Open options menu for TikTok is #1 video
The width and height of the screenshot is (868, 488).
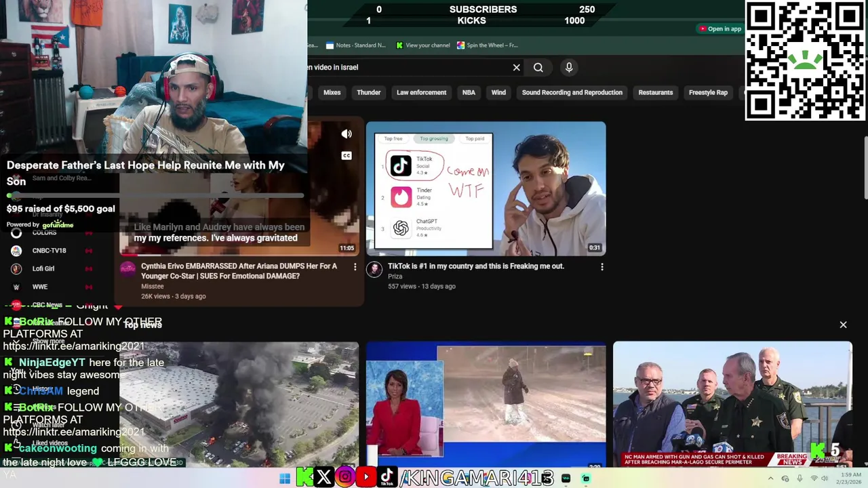(602, 267)
